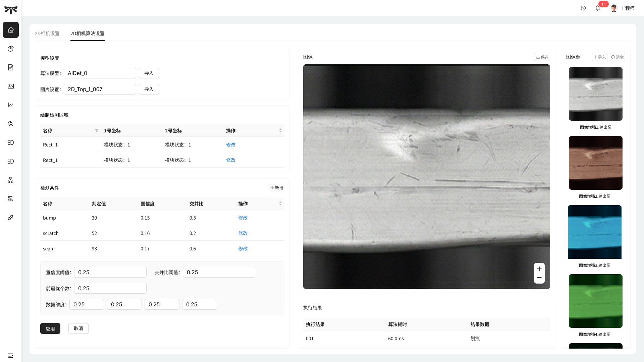Open the notification bell
Viewport: 644px width, 362px height.
coord(598,8)
